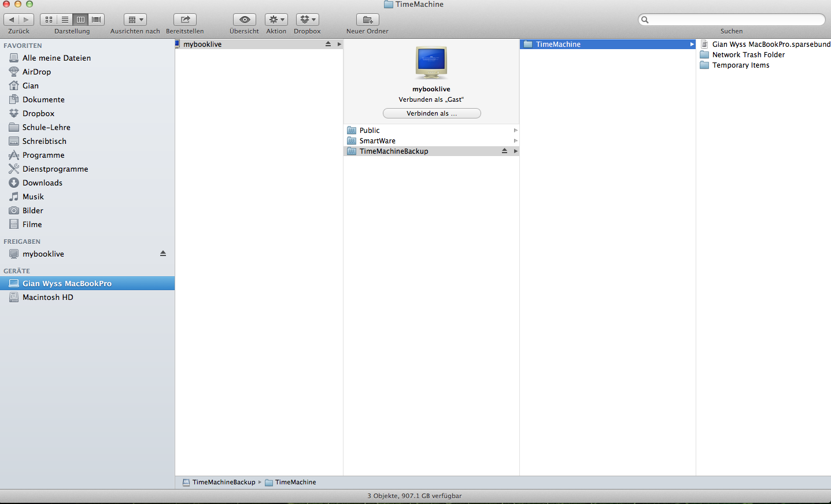Select Gian Wyss MacBookPro device
The width and height of the screenshot is (831, 504).
(x=87, y=283)
